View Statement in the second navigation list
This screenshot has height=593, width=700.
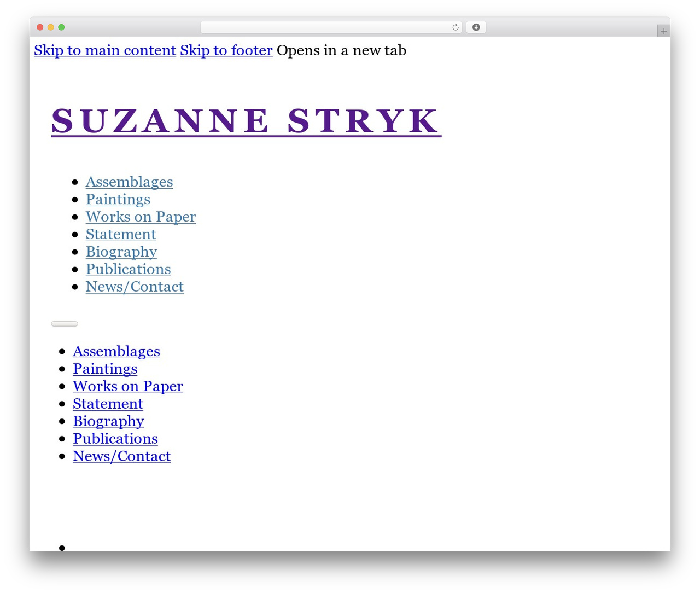[x=108, y=404]
